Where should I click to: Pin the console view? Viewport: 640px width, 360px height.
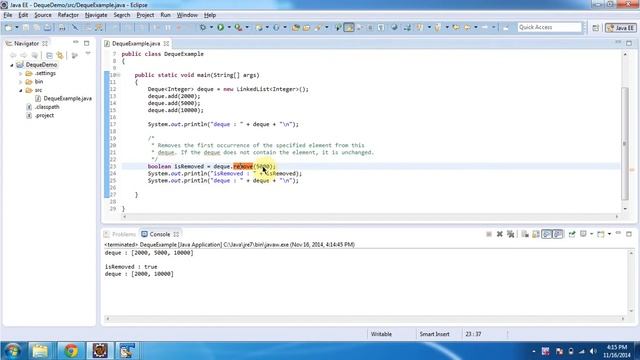coord(572,234)
